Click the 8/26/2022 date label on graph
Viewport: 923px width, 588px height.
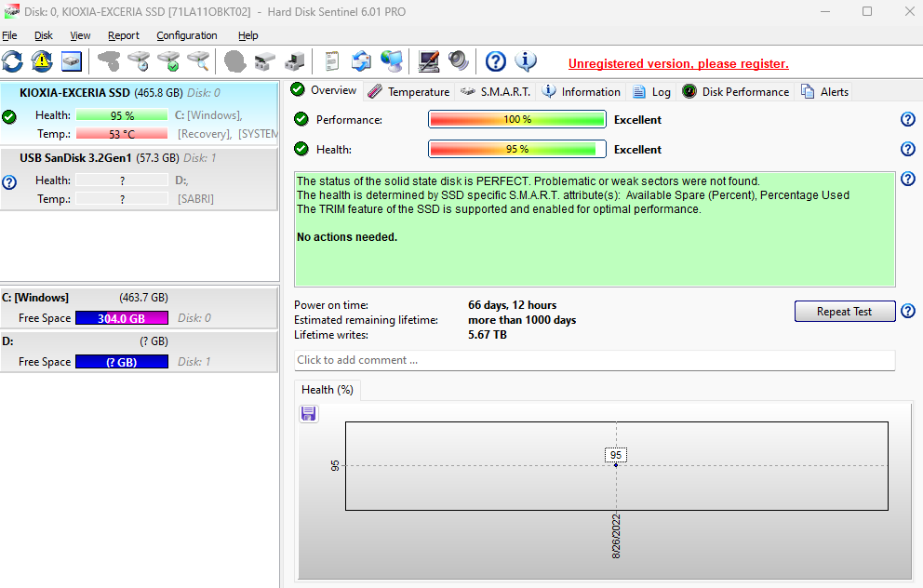616,536
